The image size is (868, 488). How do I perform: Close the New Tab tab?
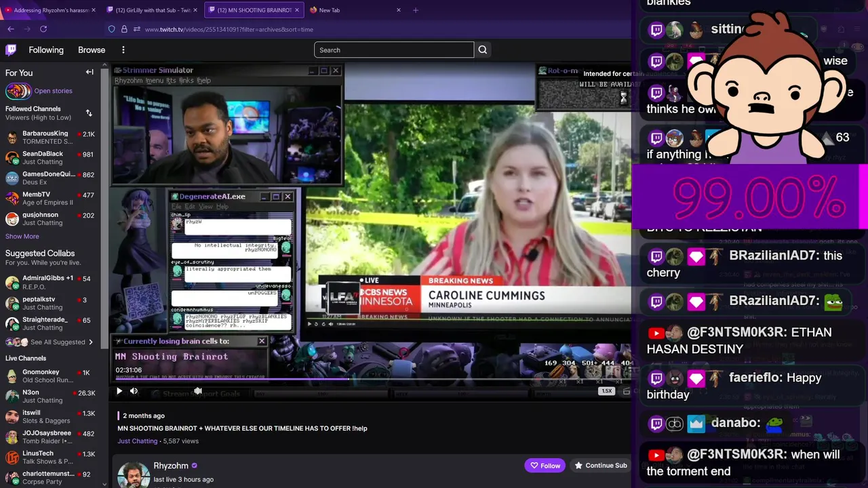(399, 10)
